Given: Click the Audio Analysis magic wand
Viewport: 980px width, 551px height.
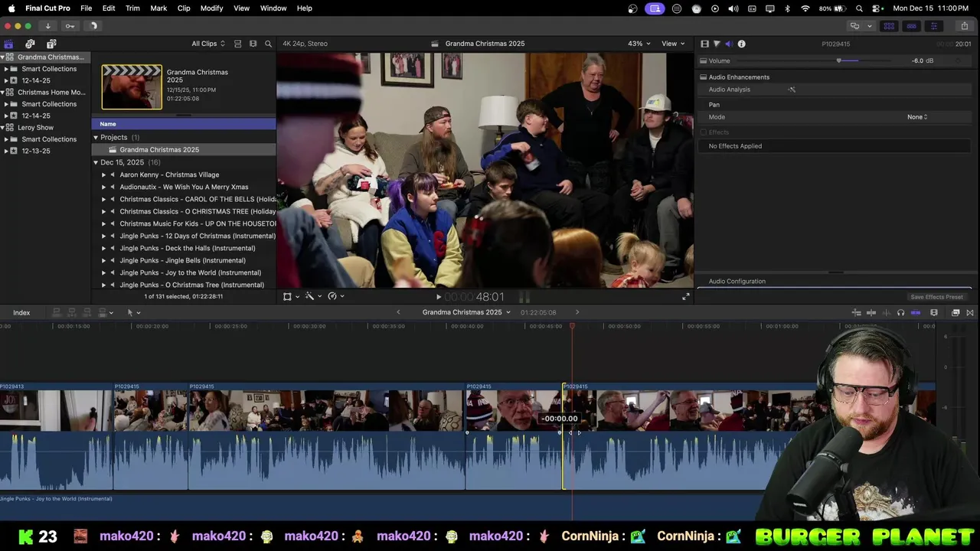Looking at the screenshot, I should pyautogui.click(x=792, y=90).
